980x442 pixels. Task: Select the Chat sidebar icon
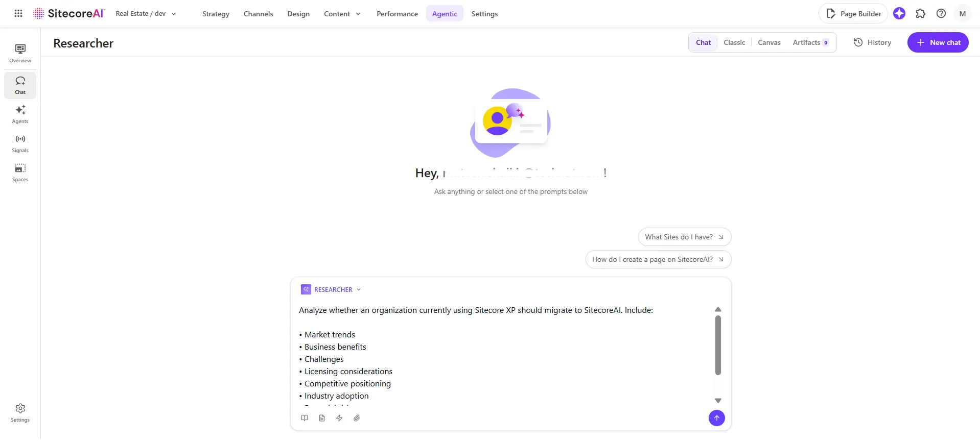tap(20, 85)
